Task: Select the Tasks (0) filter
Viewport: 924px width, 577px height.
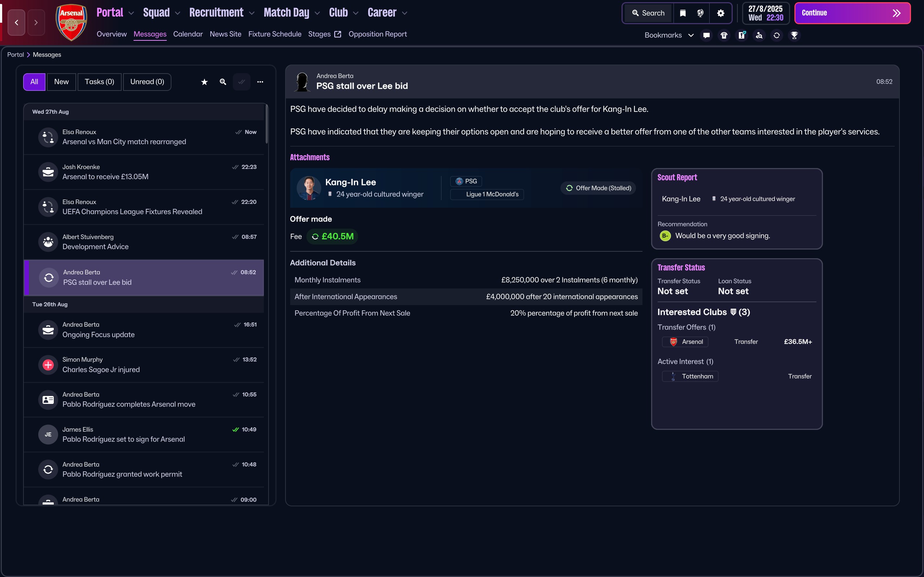Action: (99, 82)
